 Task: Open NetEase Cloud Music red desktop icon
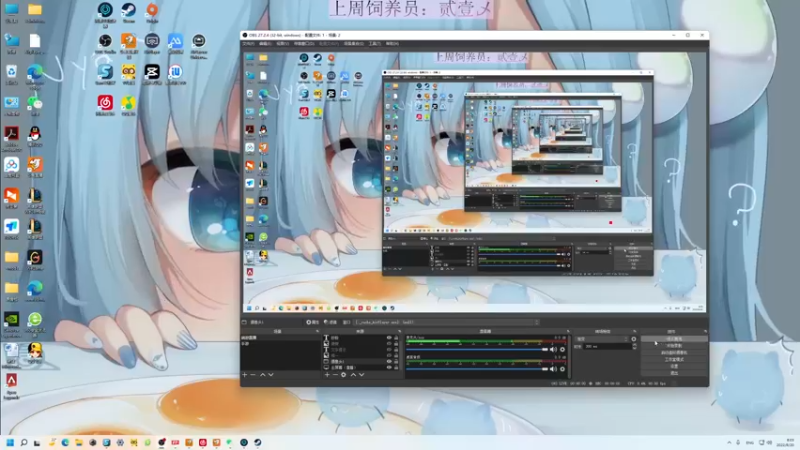click(x=105, y=105)
